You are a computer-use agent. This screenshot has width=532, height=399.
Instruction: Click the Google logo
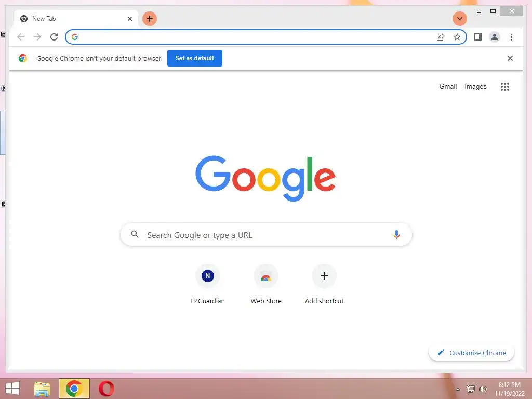(265, 178)
